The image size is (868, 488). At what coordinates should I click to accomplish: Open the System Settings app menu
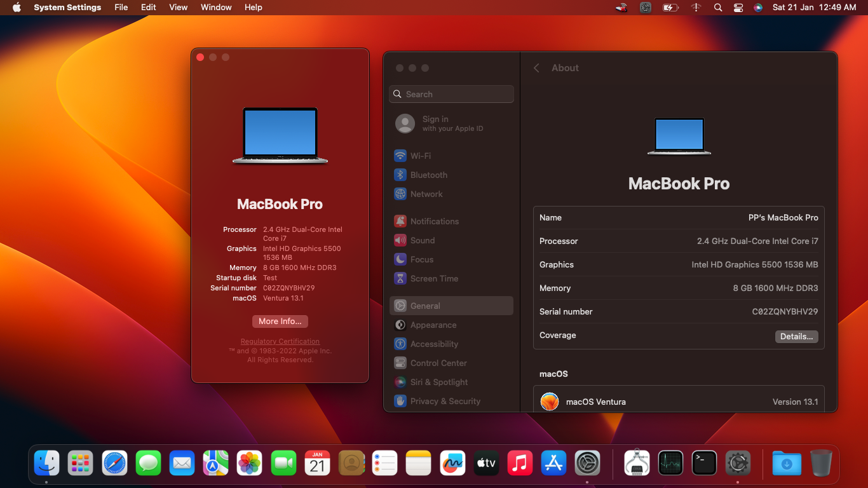(67, 8)
